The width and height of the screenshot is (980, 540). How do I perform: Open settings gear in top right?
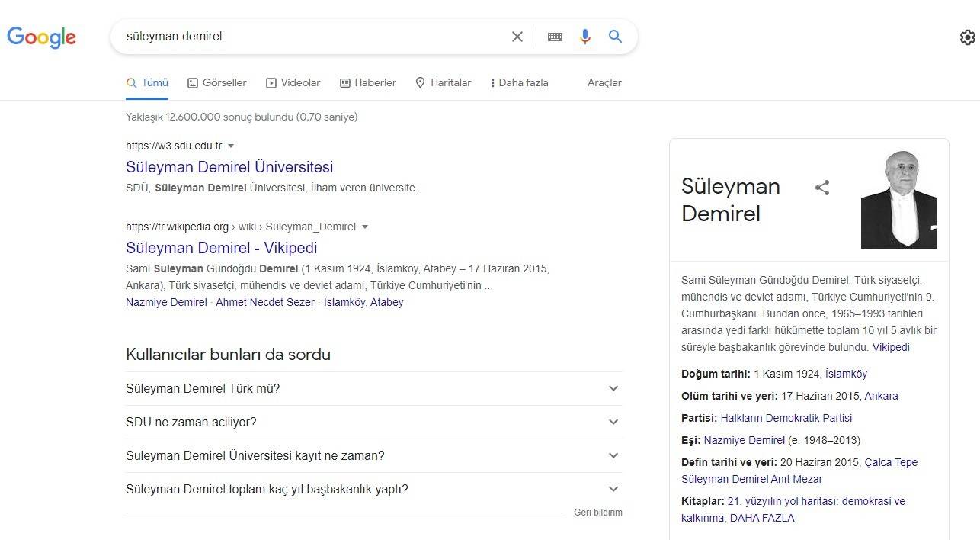[x=967, y=37]
